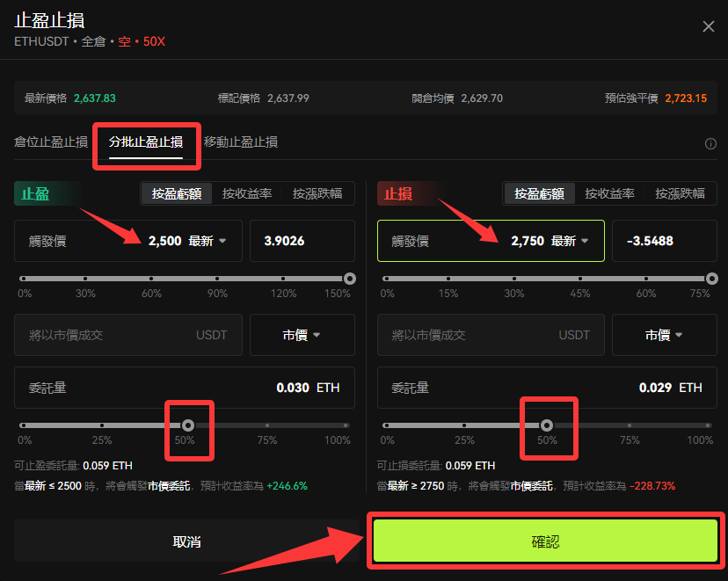Select the 分批止盈止損 tab
The image size is (728, 581).
pos(146,142)
